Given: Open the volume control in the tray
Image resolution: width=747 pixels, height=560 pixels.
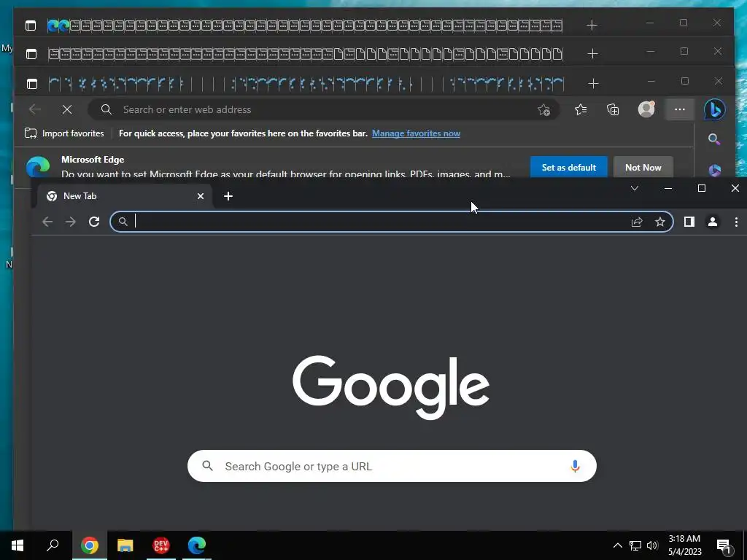Looking at the screenshot, I should [652, 545].
